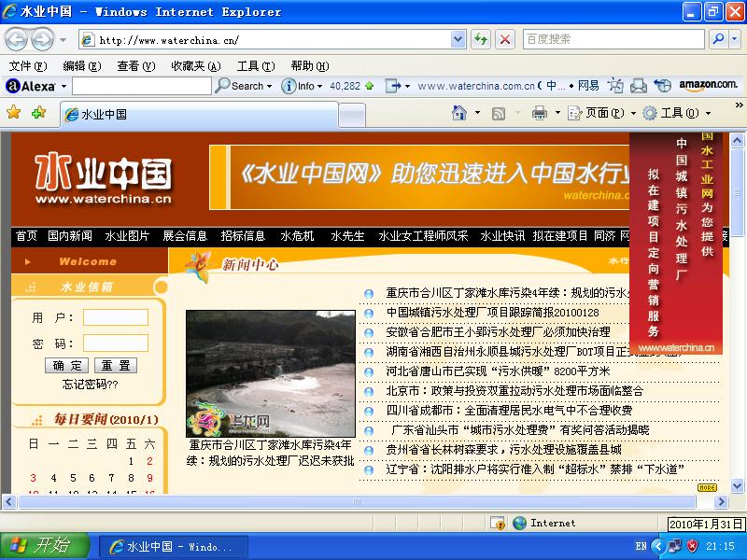Open the 工具 (Tools) menu bar item
747x560 pixels.
(256, 65)
